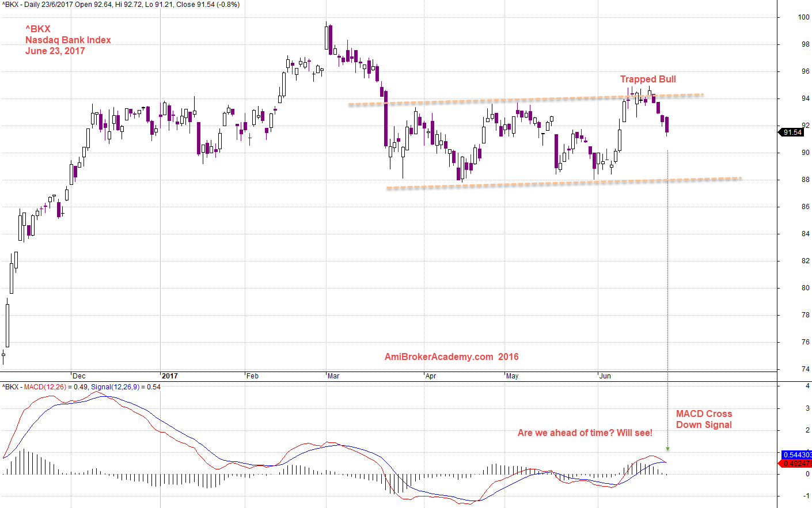Click the red '^BKX' ticker annotation
Image resolution: width=812 pixels, height=508 pixels.
point(38,29)
